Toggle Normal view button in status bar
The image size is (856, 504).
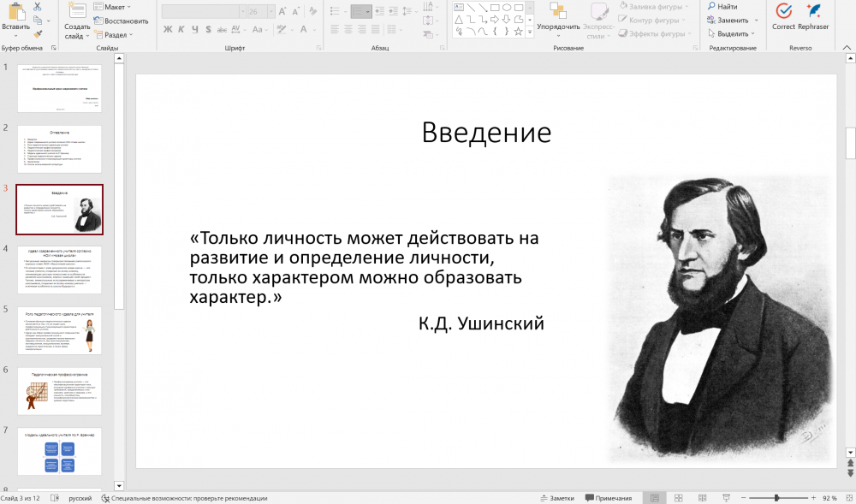point(655,498)
